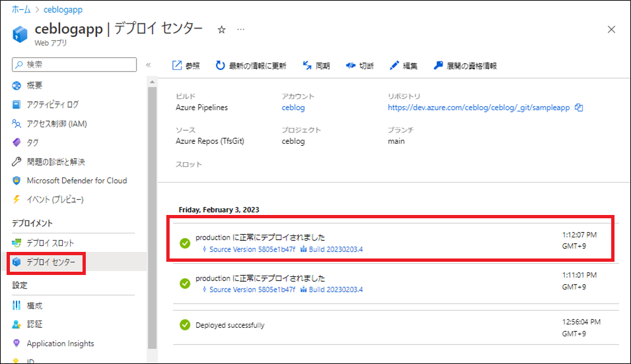
Task: Click the 編集 edit button
Action: 404,65
